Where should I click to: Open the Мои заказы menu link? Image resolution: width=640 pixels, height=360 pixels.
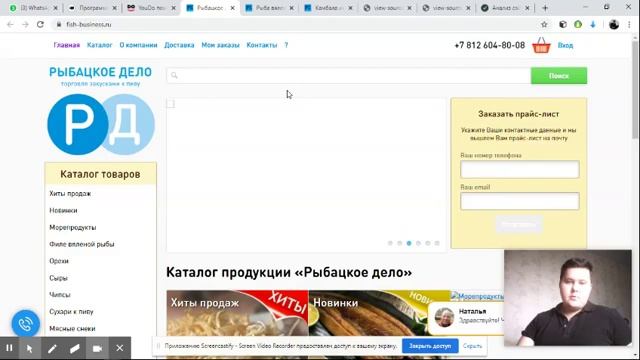(x=220, y=45)
